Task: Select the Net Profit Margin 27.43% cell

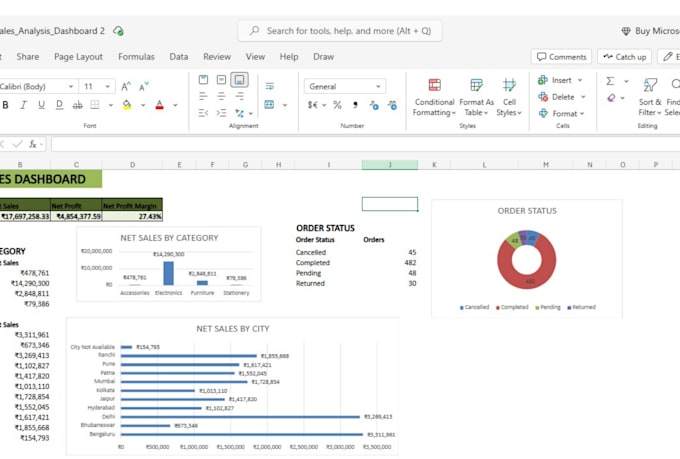Action: coord(132,216)
